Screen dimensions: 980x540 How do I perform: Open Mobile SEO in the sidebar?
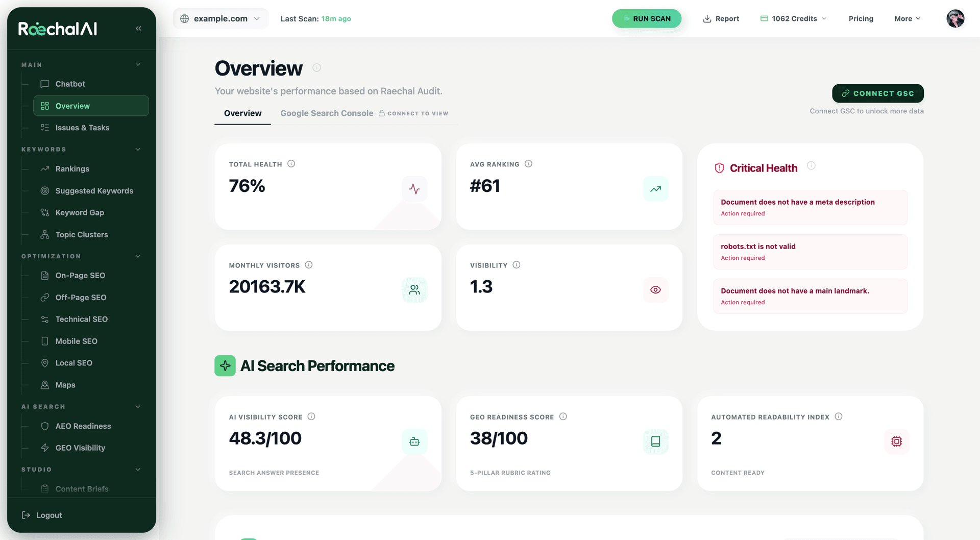pos(91,341)
